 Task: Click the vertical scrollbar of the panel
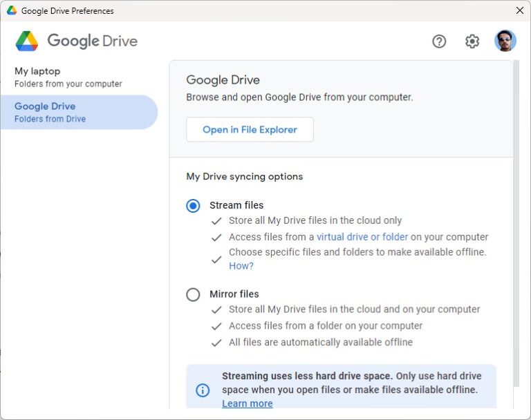[x=516, y=223]
